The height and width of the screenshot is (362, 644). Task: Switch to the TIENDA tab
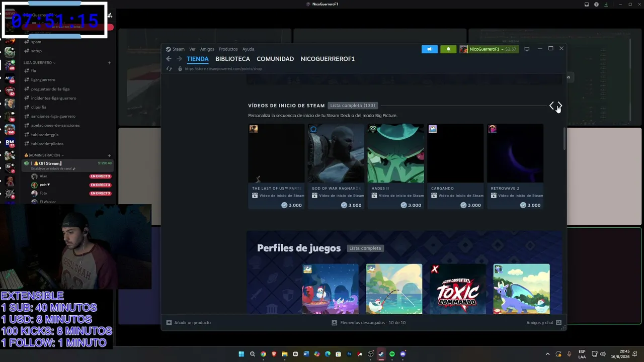click(198, 59)
